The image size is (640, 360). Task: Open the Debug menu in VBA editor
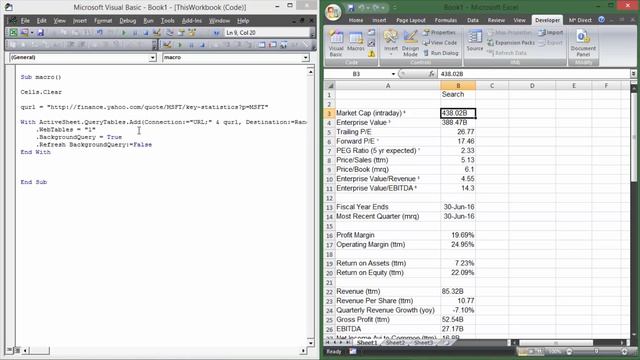tap(127, 20)
